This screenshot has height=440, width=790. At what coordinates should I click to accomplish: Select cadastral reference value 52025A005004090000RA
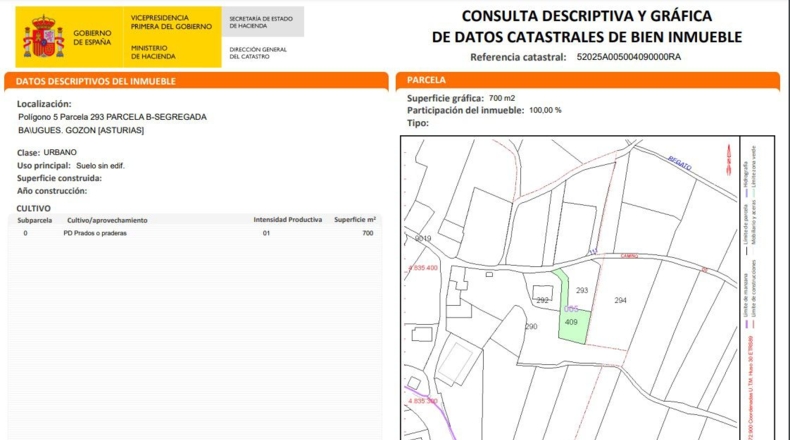[629, 57]
